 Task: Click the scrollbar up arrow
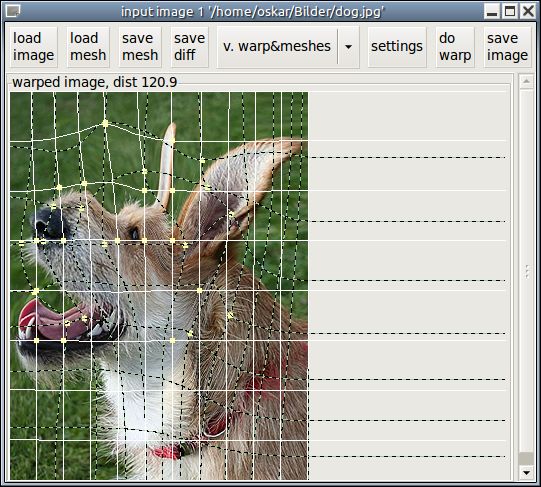[526, 81]
